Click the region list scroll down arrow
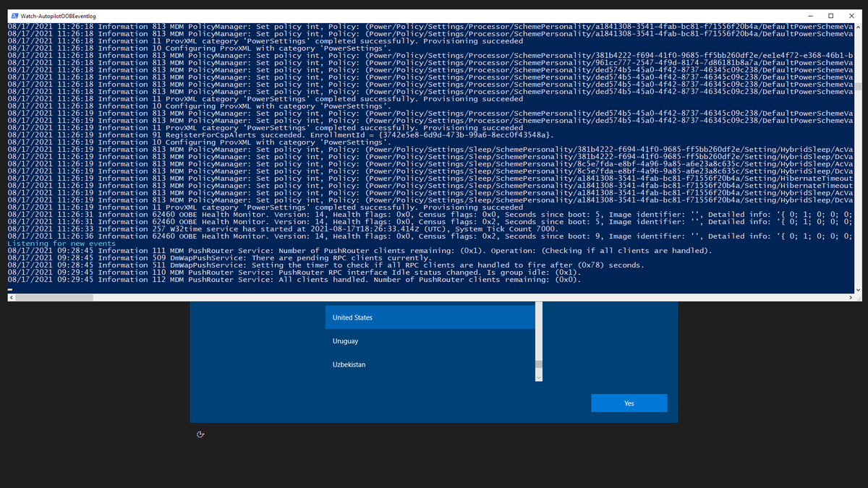This screenshot has height=488, width=868. point(538,377)
